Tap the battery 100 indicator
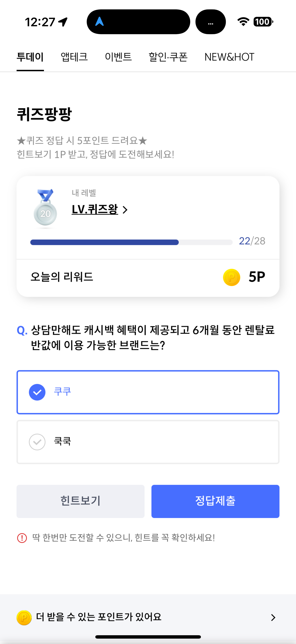This screenshot has height=644, width=296. point(263,22)
